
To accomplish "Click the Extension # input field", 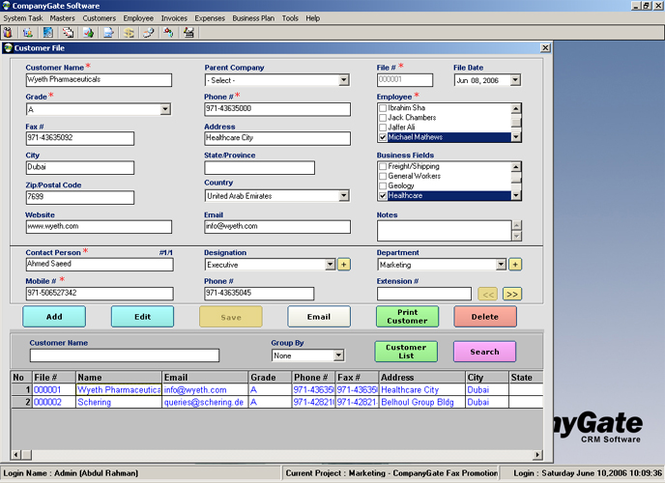I will [x=424, y=294].
